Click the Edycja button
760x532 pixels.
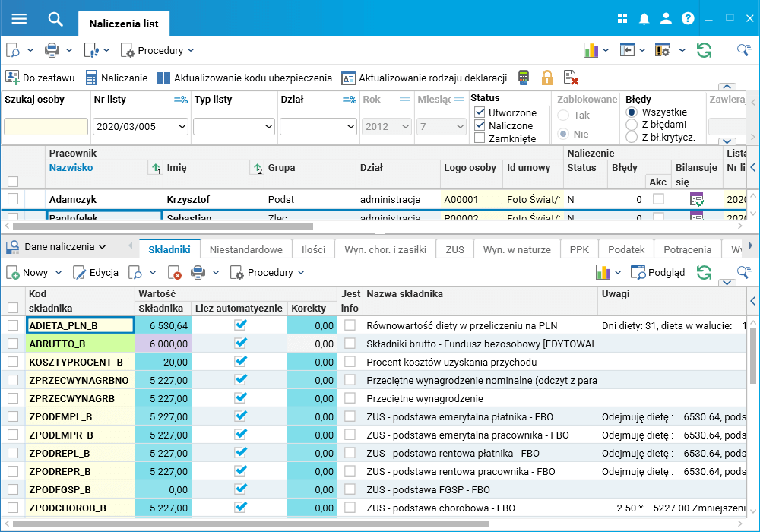97,272
